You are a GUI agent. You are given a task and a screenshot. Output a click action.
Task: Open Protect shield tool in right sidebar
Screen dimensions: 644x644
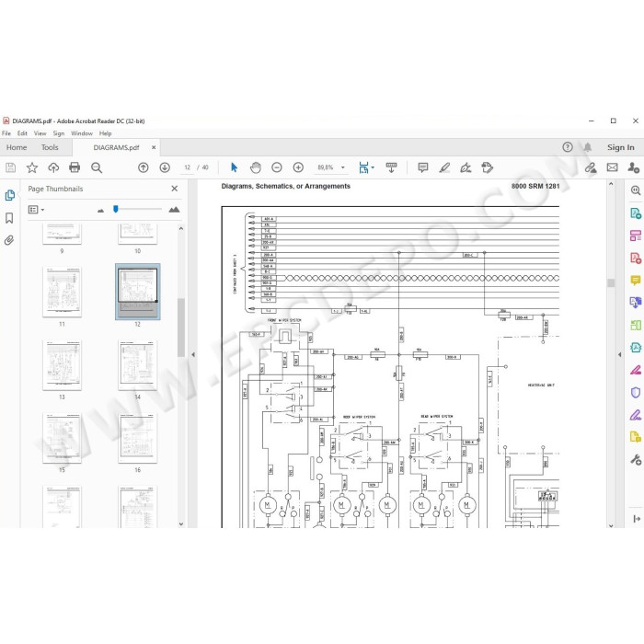pyautogui.click(x=636, y=393)
